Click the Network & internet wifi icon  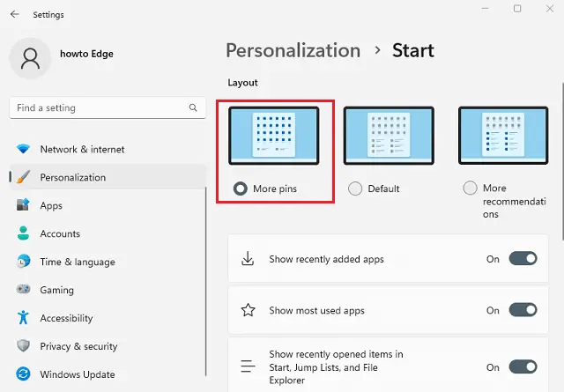pos(24,149)
